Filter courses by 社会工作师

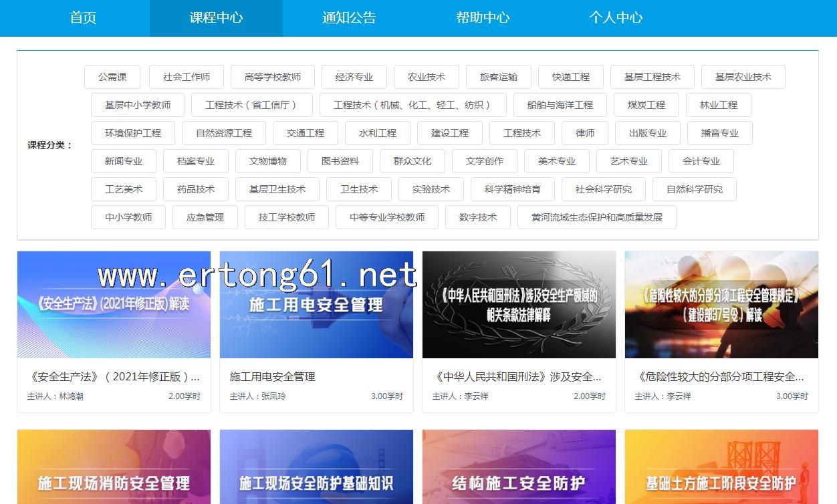pyautogui.click(x=187, y=77)
